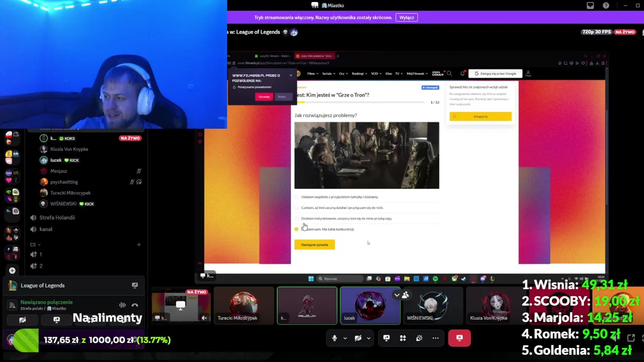The width and height of the screenshot is (644, 362).
Task: Click user psychasitting in voice channel
Action: pyautogui.click(x=64, y=182)
